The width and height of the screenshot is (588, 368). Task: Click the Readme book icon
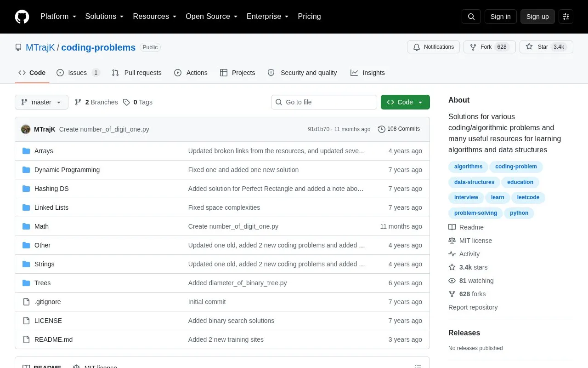click(452, 227)
